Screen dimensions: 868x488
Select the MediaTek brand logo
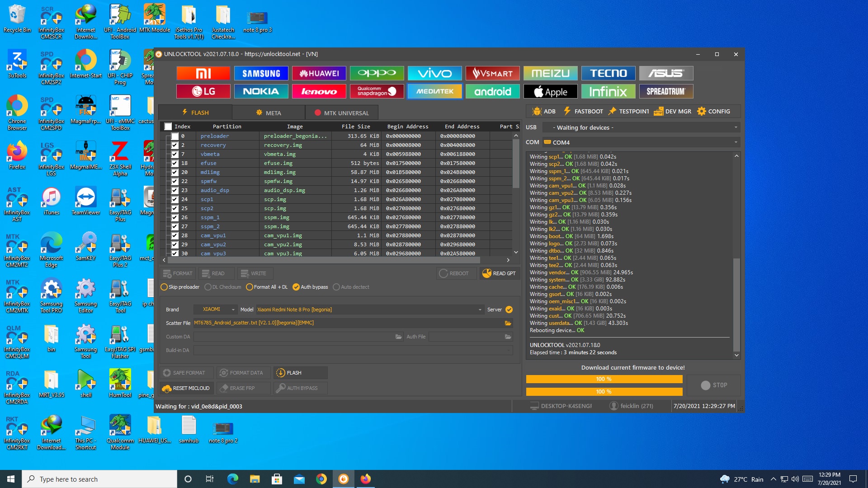point(434,91)
